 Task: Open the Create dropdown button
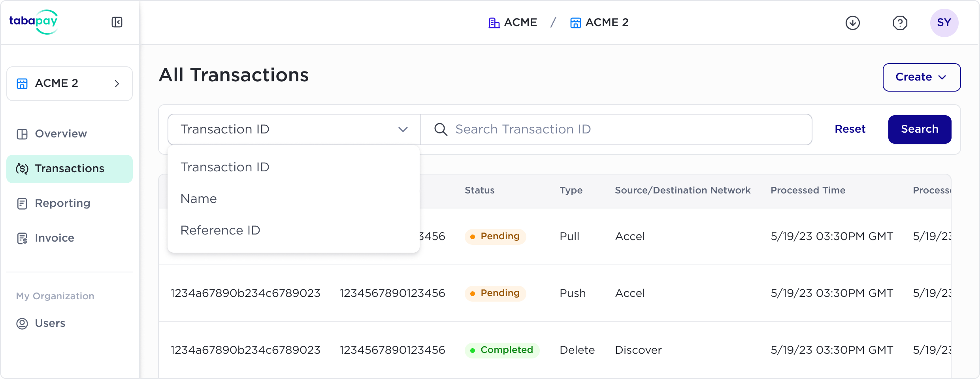[x=922, y=77]
